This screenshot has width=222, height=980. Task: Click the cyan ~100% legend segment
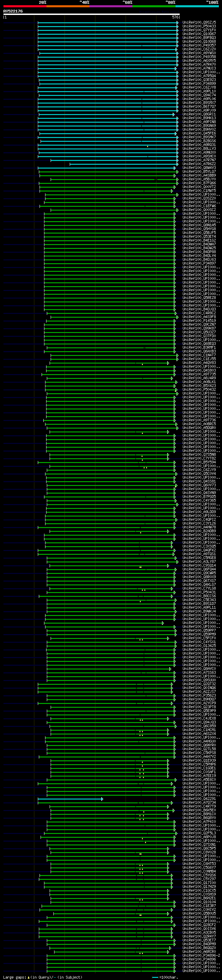click(x=197, y=6)
